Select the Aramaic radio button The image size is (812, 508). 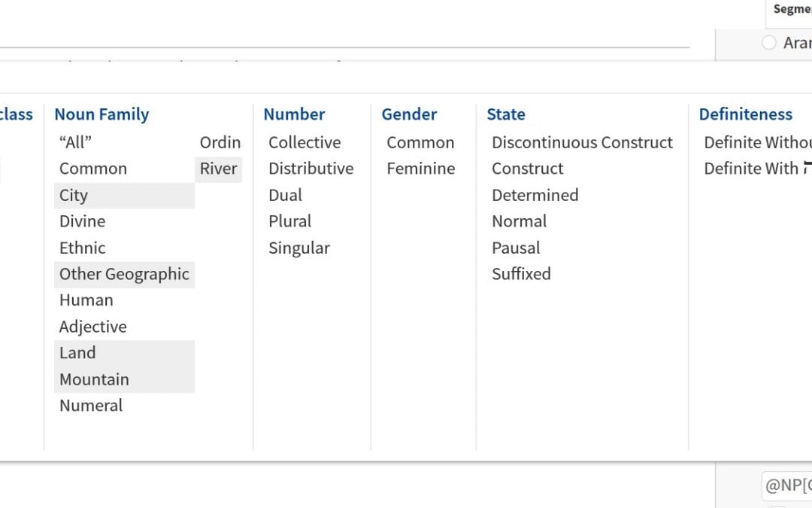769,42
